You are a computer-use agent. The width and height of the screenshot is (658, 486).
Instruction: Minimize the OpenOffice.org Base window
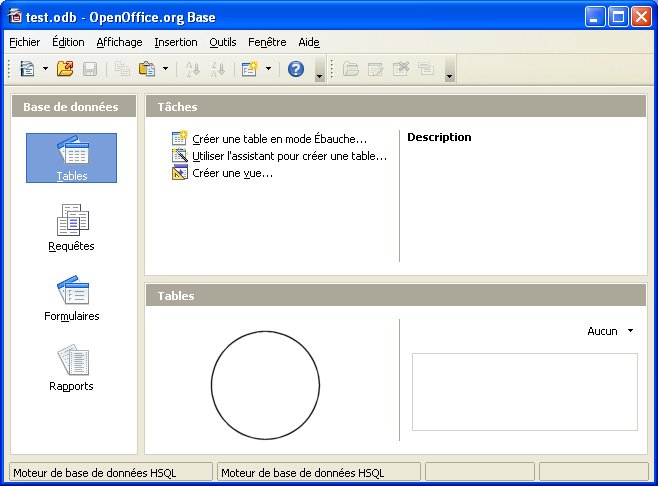point(595,17)
